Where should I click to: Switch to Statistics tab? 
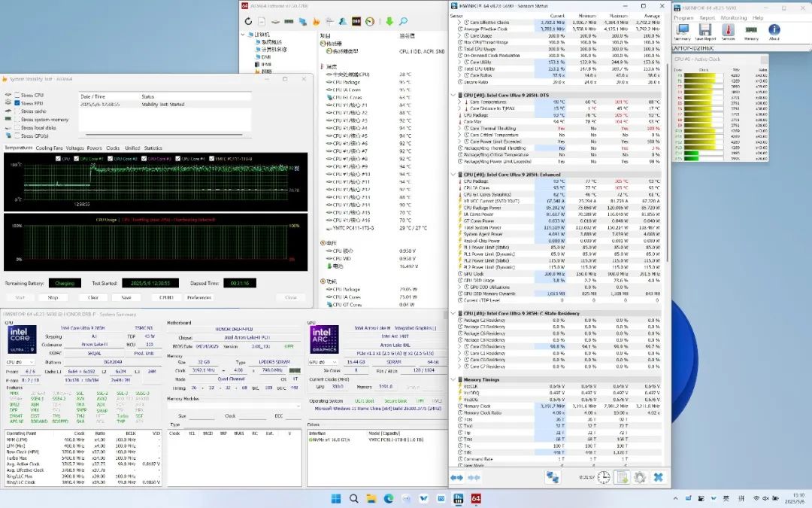[153, 148]
